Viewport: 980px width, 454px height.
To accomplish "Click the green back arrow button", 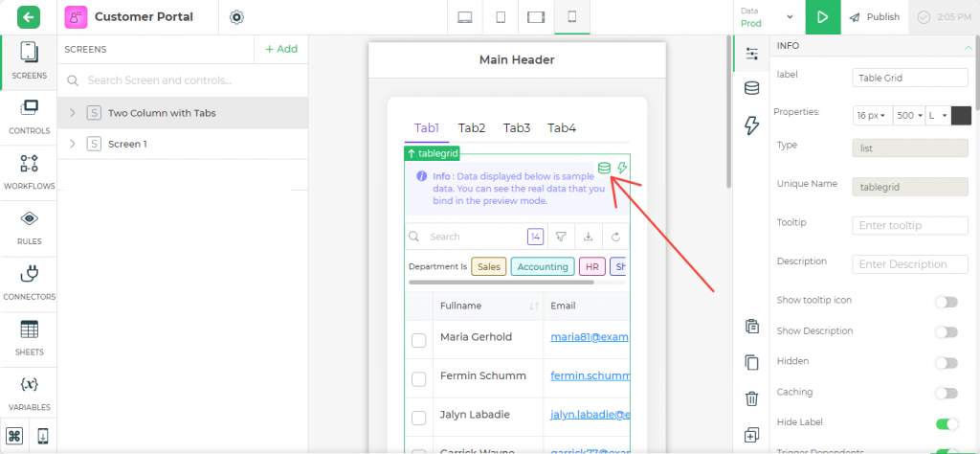I will pos(29,17).
